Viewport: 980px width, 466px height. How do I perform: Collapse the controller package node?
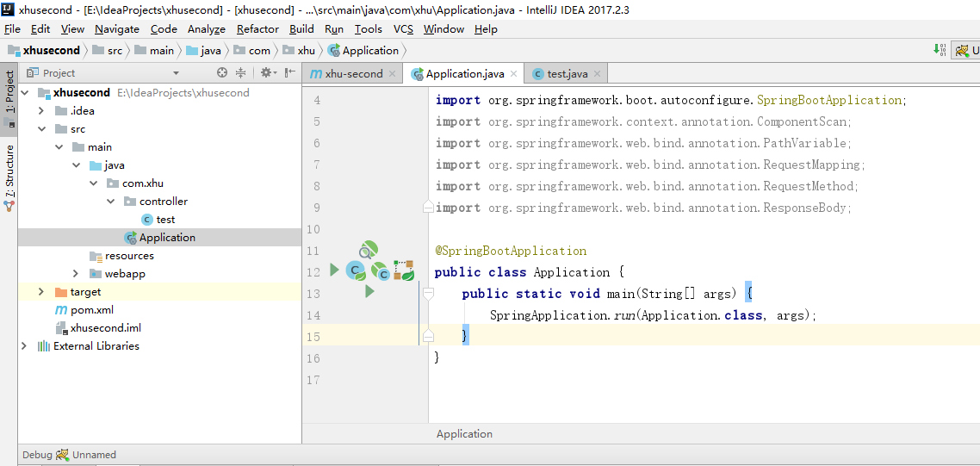(111, 202)
